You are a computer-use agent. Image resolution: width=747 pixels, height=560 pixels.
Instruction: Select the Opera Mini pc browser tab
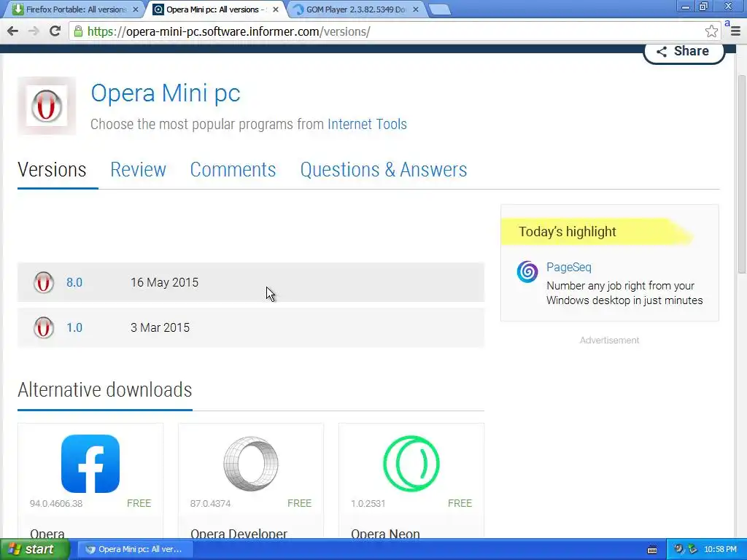coord(215,9)
